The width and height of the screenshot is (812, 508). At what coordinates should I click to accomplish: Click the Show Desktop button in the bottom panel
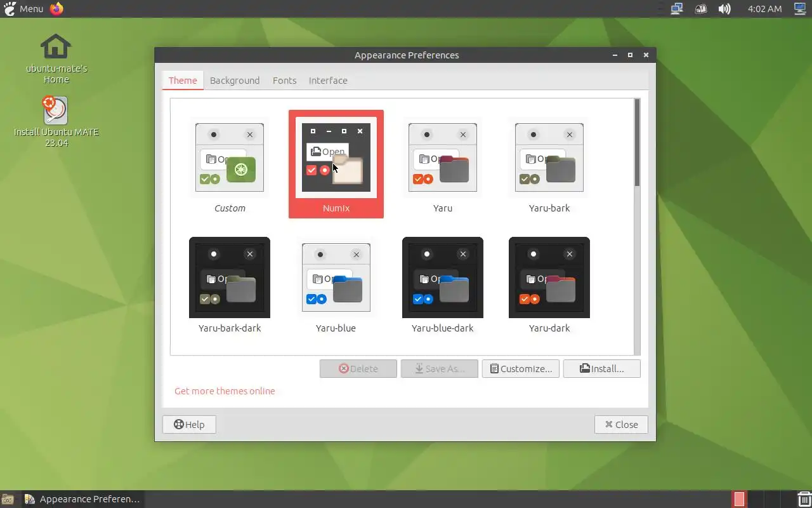[x=8, y=499]
